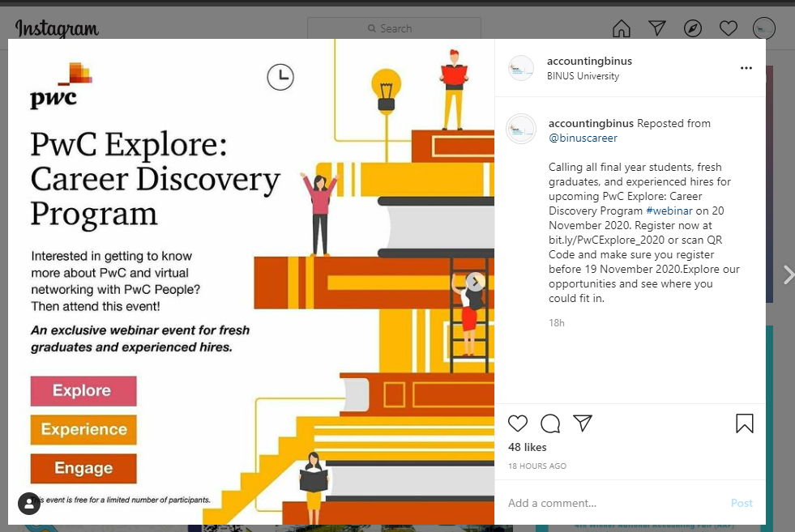Open accountingbinus profile from post header username

click(x=589, y=61)
